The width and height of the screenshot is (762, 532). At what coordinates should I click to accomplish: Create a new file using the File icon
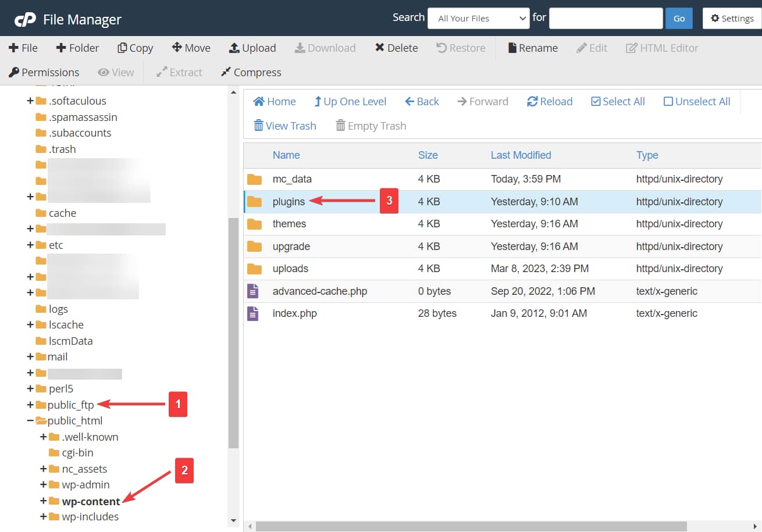23,48
